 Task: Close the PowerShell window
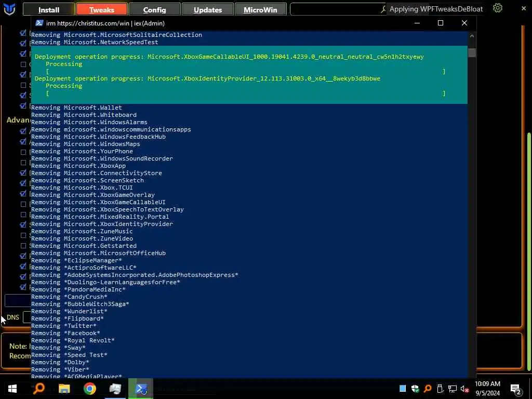click(464, 23)
